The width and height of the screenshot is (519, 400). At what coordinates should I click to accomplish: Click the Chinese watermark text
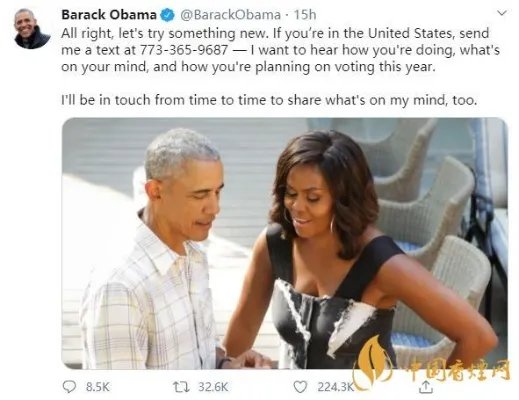(x=458, y=370)
